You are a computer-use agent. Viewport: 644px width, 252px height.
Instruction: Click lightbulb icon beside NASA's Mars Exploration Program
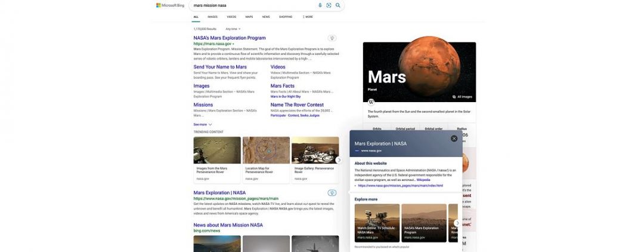coord(332,38)
